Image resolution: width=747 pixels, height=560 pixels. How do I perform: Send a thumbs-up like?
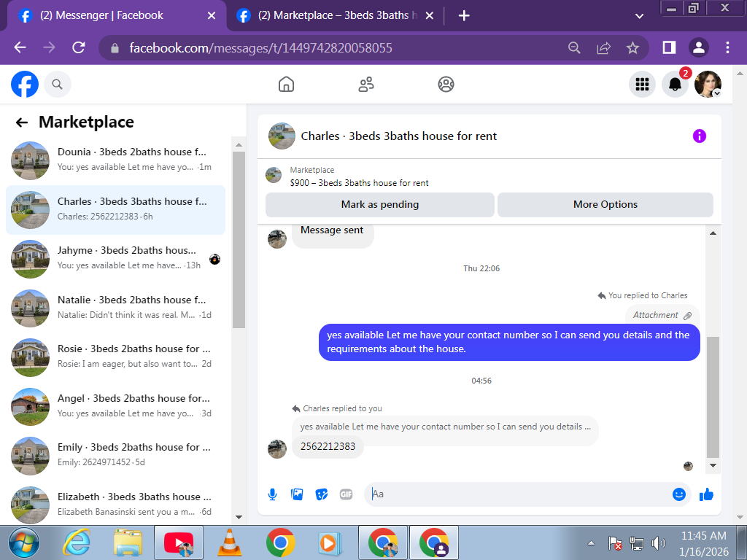pos(706,495)
